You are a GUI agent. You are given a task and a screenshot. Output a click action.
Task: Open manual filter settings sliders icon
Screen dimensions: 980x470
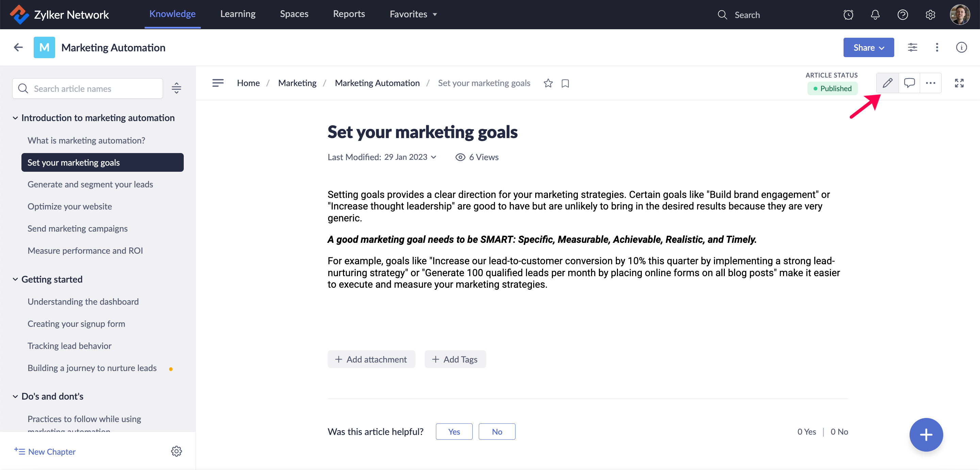click(x=912, y=48)
